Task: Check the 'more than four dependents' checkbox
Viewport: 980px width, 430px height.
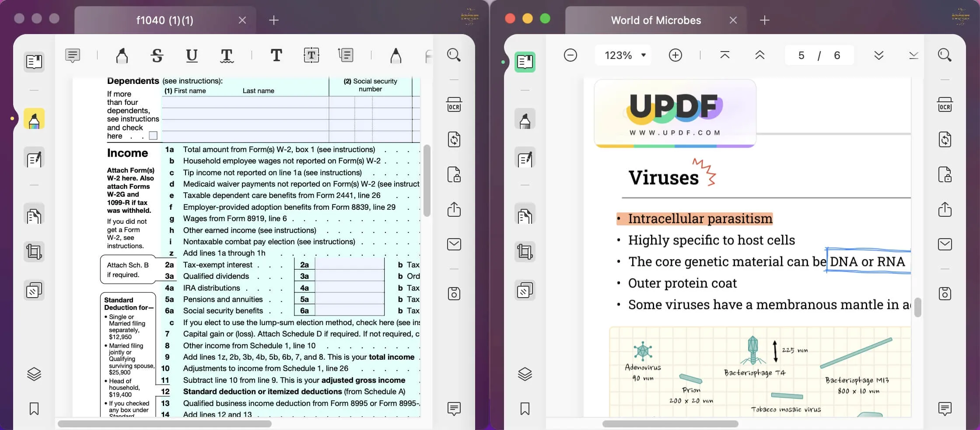Action: [x=153, y=135]
